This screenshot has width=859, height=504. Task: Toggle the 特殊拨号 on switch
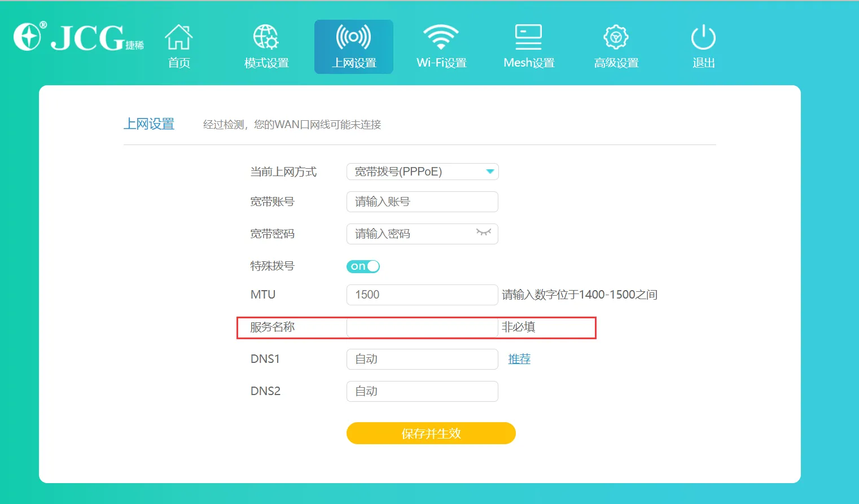pyautogui.click(x=363, y=266)
